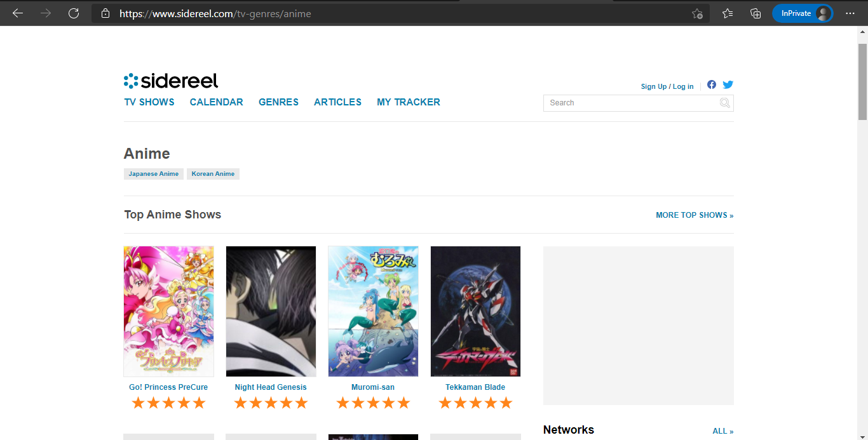The image size is (868, 440).
Task: Open SideReel's Facebook page icon
Action: point(712,84)
